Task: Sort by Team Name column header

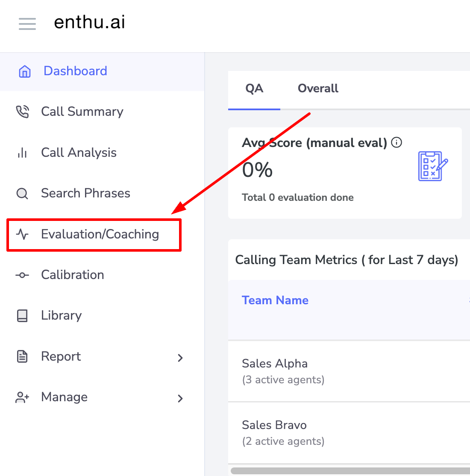Action: (x=275, y=300)
